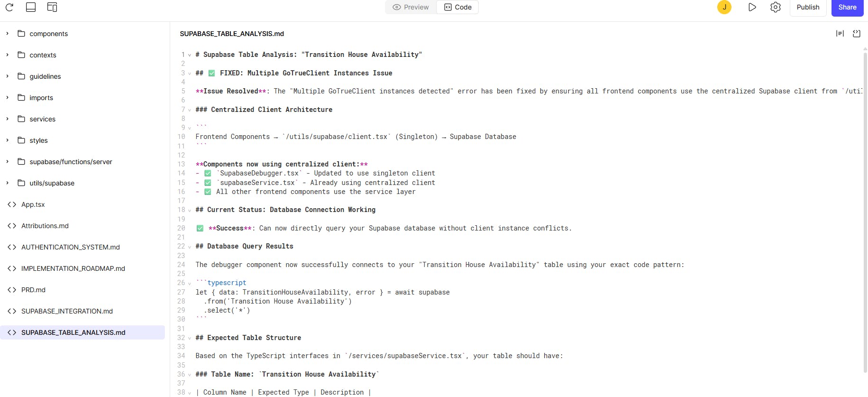Viewport: 868px width, 397px height.
Task: Click the contexts folder icon
Action: pos(21,55)
